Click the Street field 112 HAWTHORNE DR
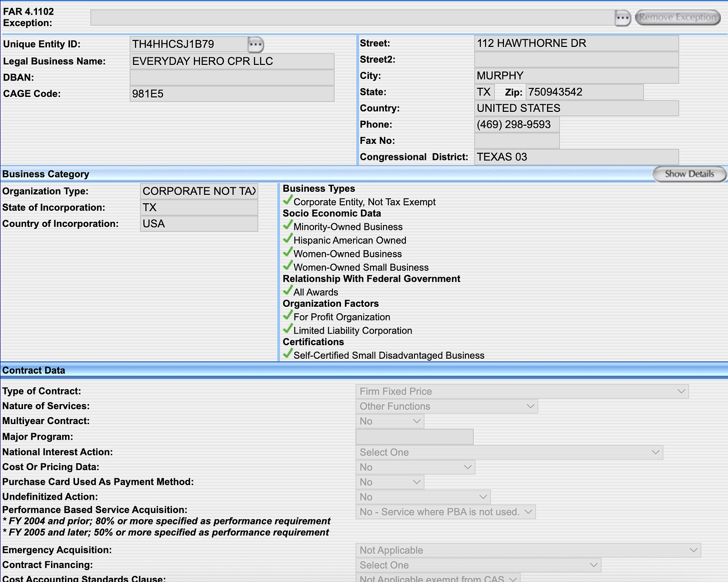This screenshot has height=582, width=728. coord(576,43)
